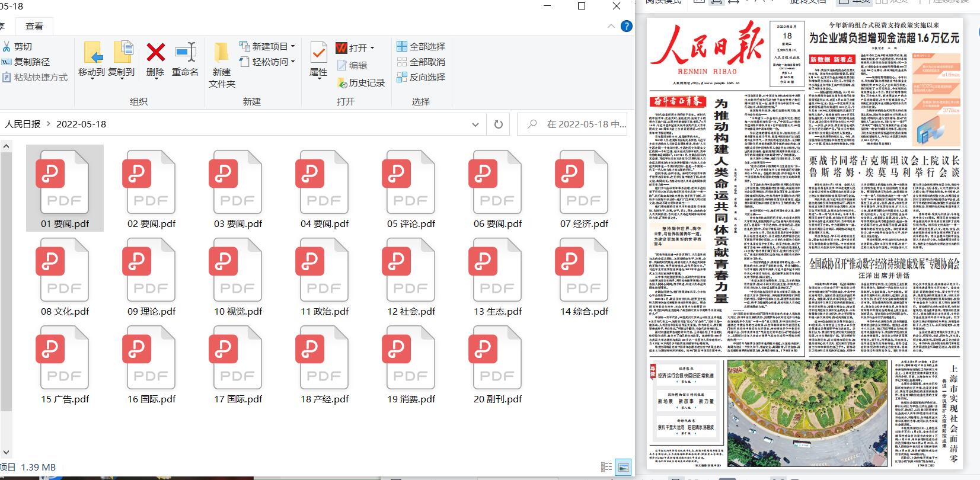
Task: Click 粘贴快捷方式 (Paste shortcut)
Action: point(35,77)
